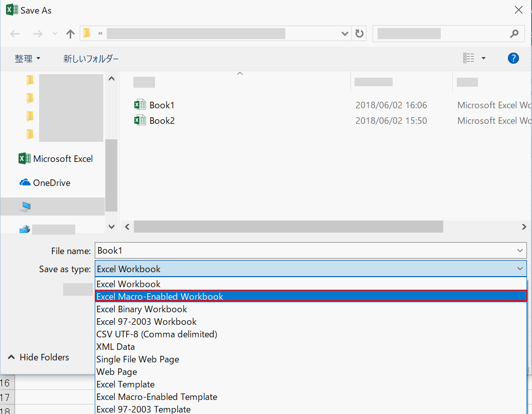Screen dimensions: 532x414
Task: Click the Book1 Excel file icon
Action: [x=140, y=105]
